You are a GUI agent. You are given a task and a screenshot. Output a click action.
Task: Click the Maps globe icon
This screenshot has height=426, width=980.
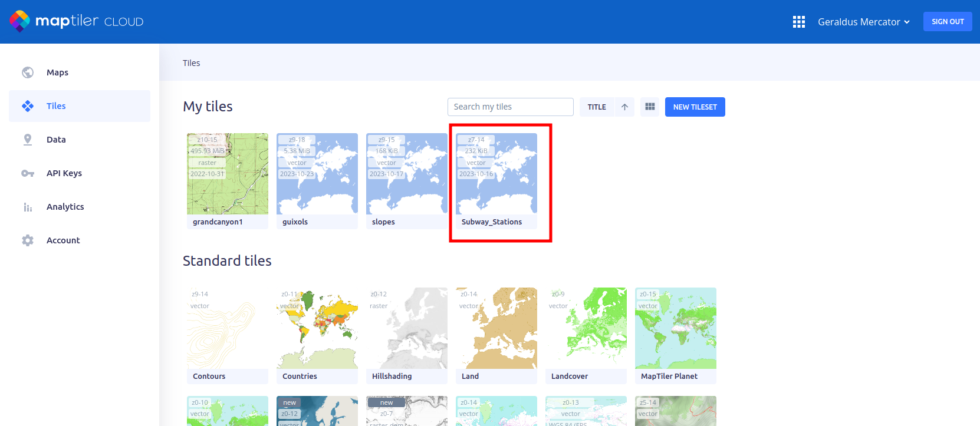pos(28,72)
